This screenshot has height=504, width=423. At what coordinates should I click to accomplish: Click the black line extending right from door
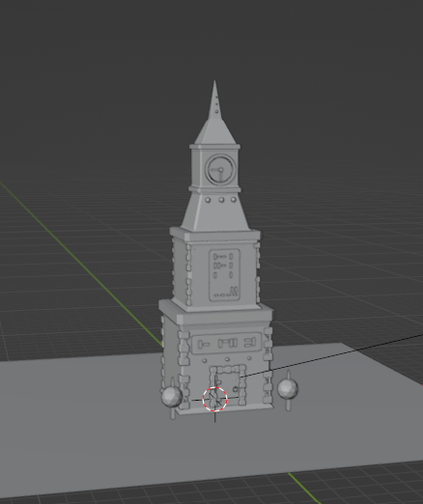tap(331, 355)
